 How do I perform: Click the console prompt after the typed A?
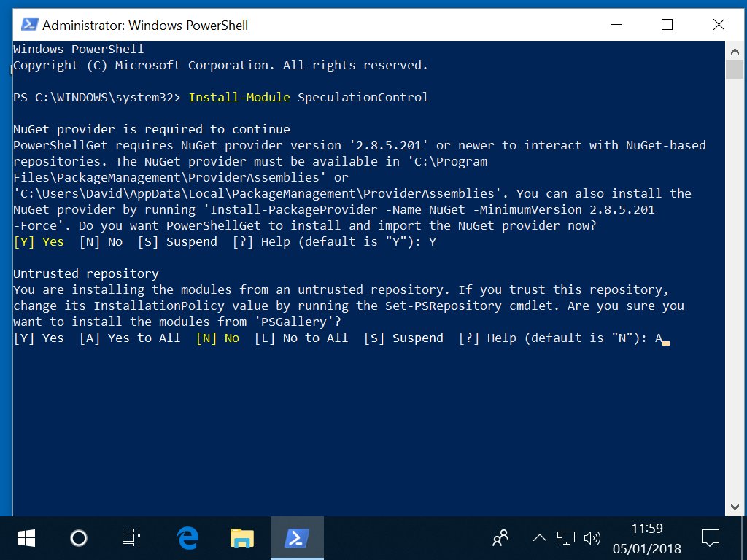click(665, 338)
